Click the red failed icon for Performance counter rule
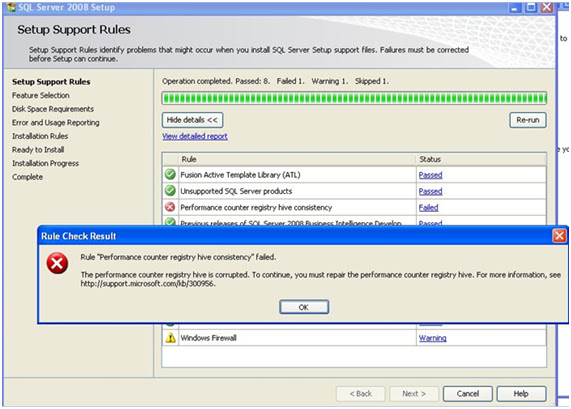This screenshot has height=409, width=571. (170, 207)
